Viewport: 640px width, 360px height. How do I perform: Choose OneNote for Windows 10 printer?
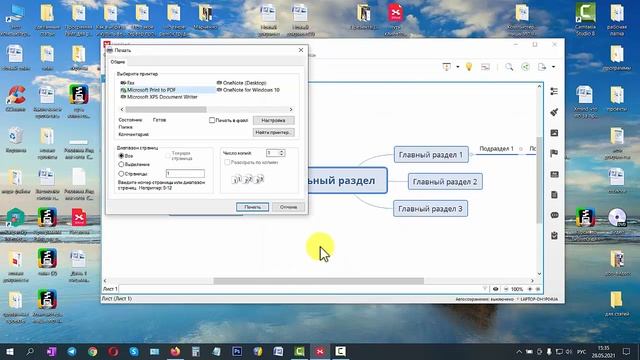(248, 90)
